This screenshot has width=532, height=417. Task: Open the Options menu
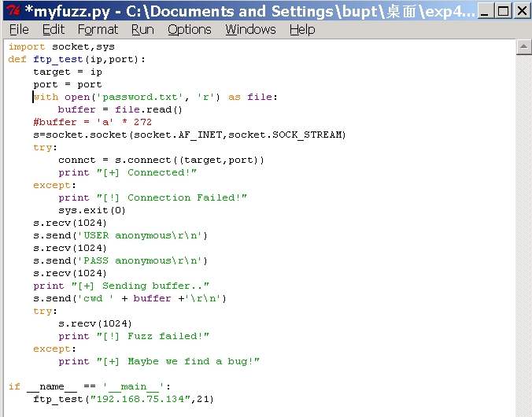coord(190,29)
